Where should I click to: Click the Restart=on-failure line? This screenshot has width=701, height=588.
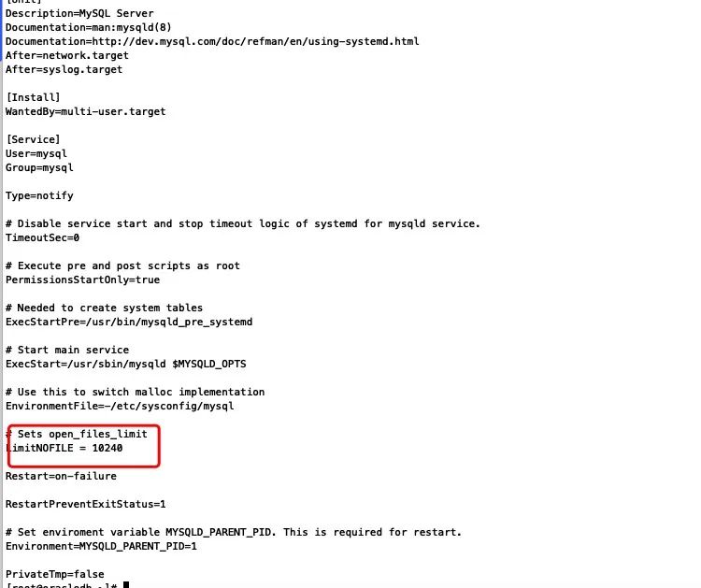(x=61, y=476)
